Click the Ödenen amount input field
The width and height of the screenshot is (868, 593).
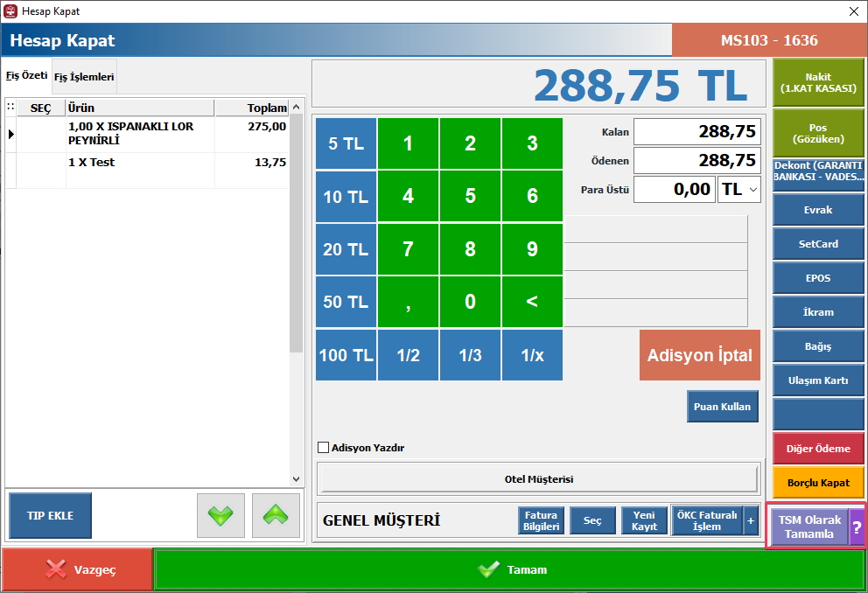(x=696, y=160)
